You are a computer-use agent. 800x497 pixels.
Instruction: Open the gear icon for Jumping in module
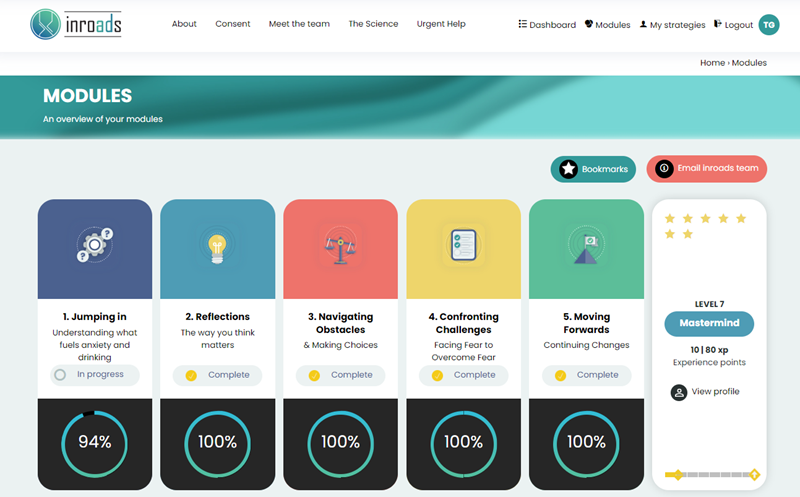point(95,245)
